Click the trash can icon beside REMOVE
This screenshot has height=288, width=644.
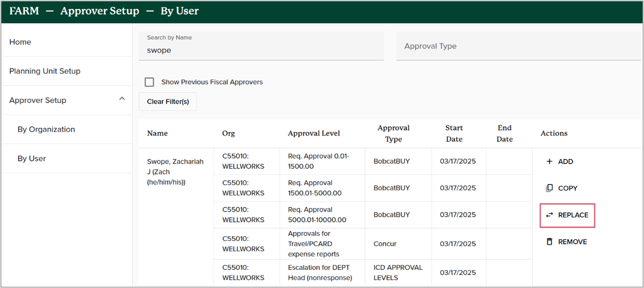point(549,242)
